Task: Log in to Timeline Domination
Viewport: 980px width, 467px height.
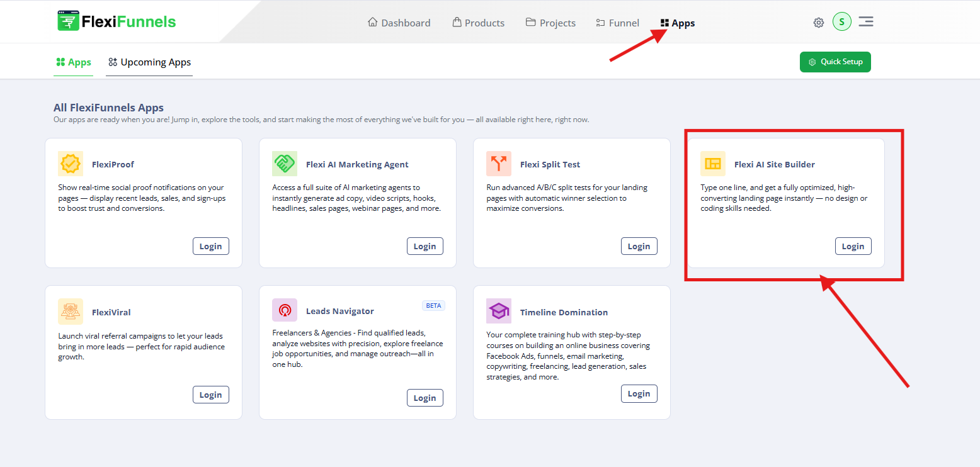Action: tap(639, 393)
